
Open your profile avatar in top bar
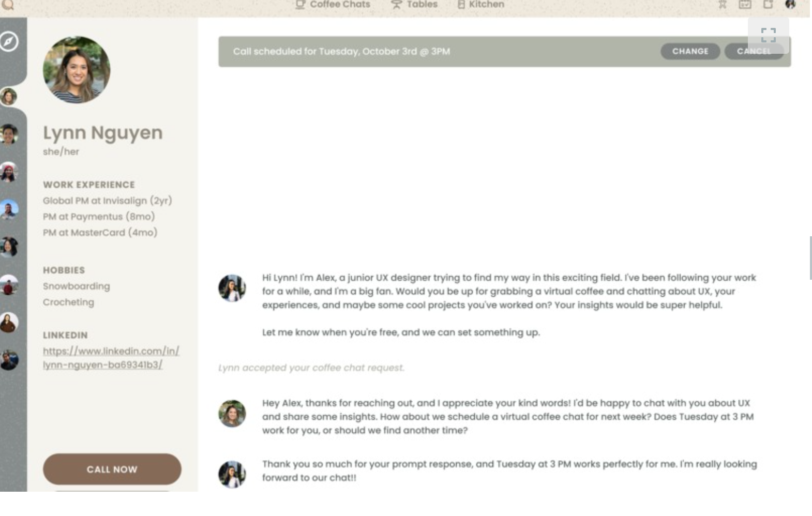[x=790, y=5]
